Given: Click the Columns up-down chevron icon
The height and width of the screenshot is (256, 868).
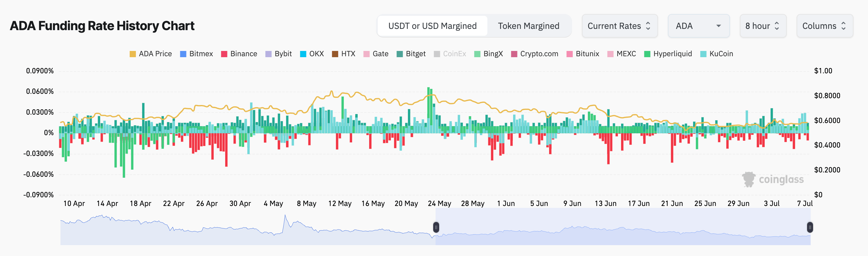Looking at the screenshot, I should [843, 26].
